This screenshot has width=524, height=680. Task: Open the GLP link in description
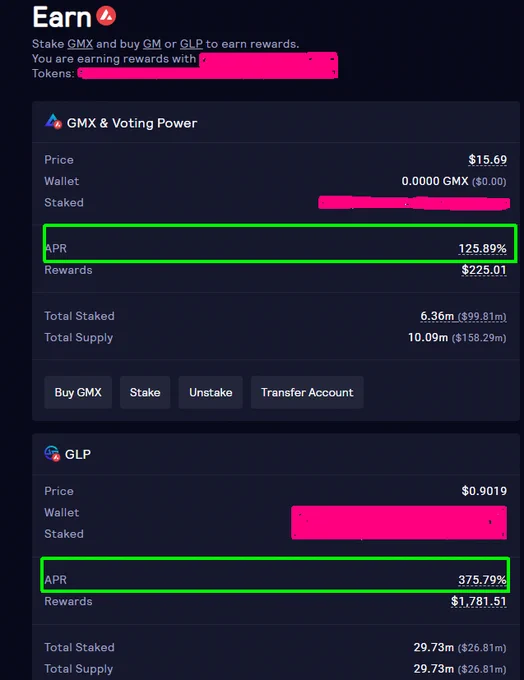tap(191, 44)
